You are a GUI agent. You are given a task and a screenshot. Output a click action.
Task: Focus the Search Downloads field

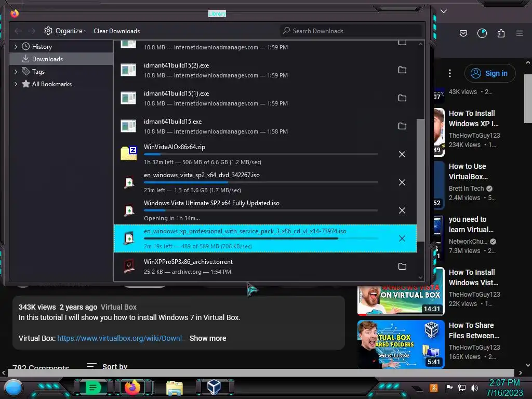[x=351, y=31]
